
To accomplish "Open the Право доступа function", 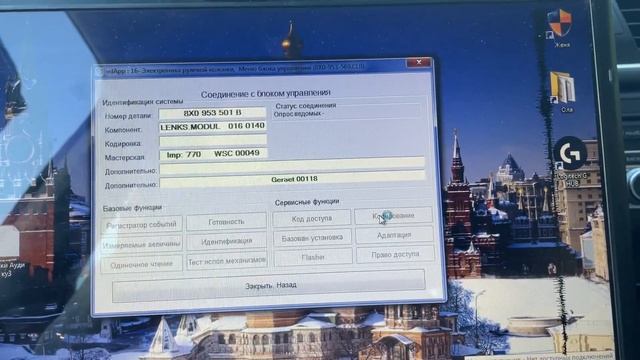I will click(395, 254).
